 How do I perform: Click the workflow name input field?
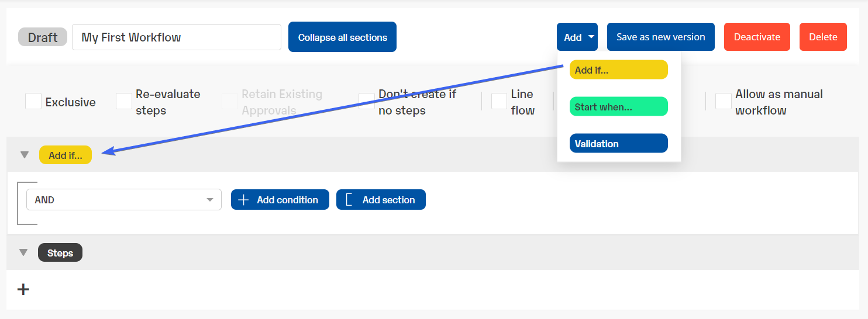(177, 37)
